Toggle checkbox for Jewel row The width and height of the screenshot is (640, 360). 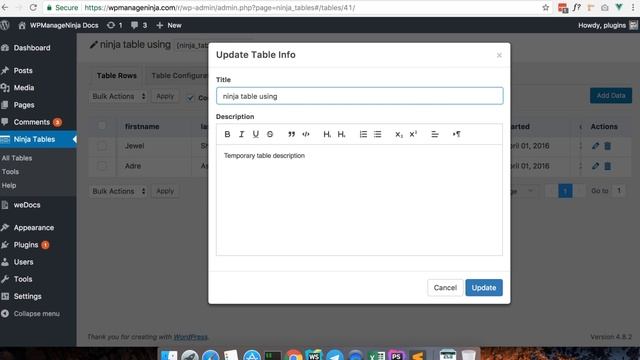click(x=102, y=146)
